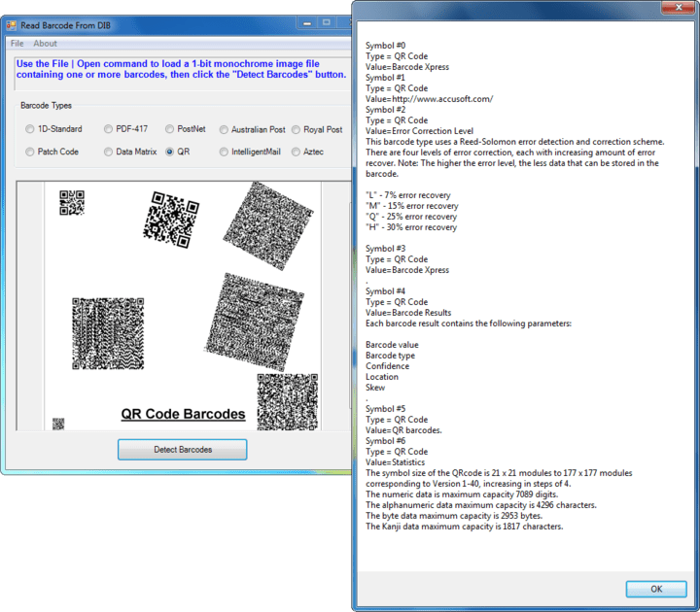The height and width of the screenshot is (612, 700).
Task: Click the tiny QR code beside heading
Action: (58, 424)
